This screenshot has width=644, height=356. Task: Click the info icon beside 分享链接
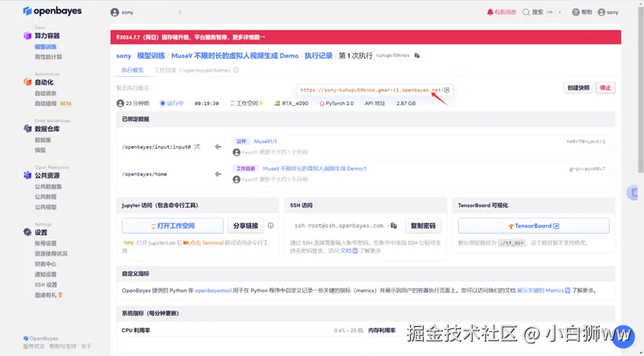click(x=271, y=226)
